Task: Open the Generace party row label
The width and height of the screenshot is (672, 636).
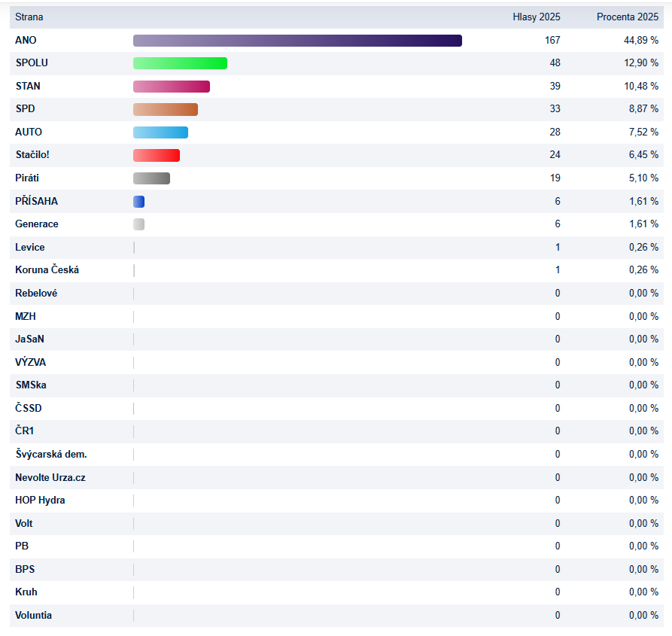Action: (36, 224)
